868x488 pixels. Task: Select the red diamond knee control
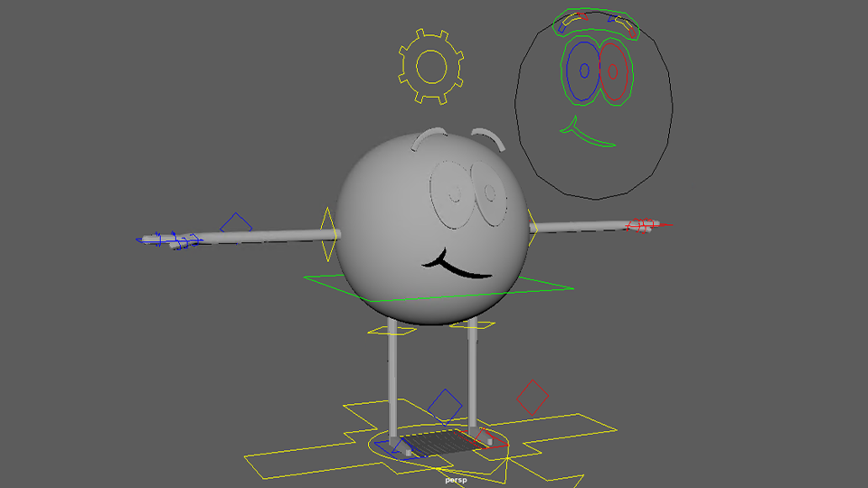[x=532, y=398]
